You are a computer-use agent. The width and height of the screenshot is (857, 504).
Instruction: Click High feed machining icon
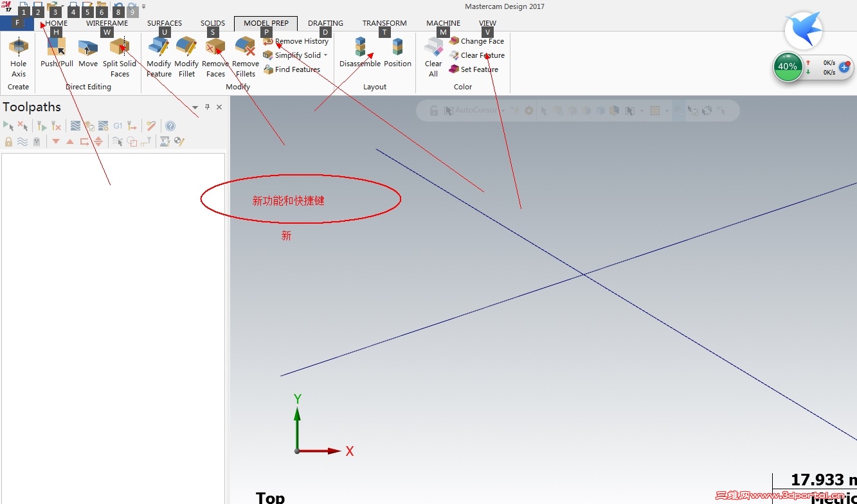132,126
